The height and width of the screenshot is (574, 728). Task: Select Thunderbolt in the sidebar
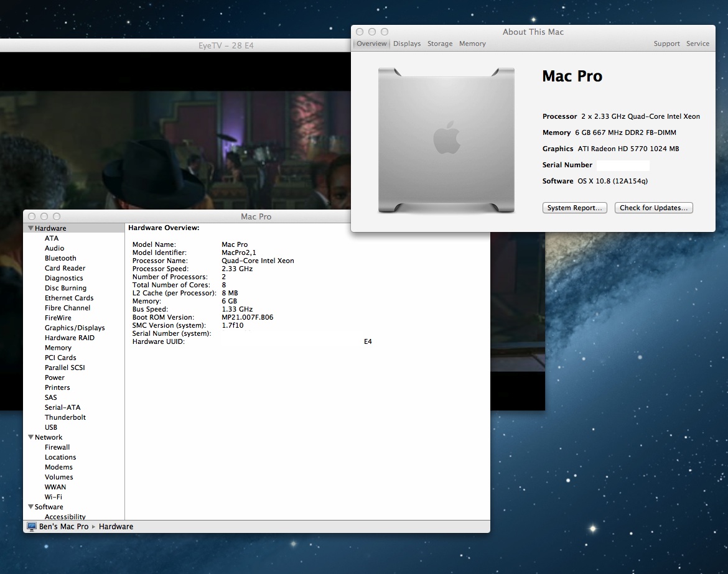point(65,417)
